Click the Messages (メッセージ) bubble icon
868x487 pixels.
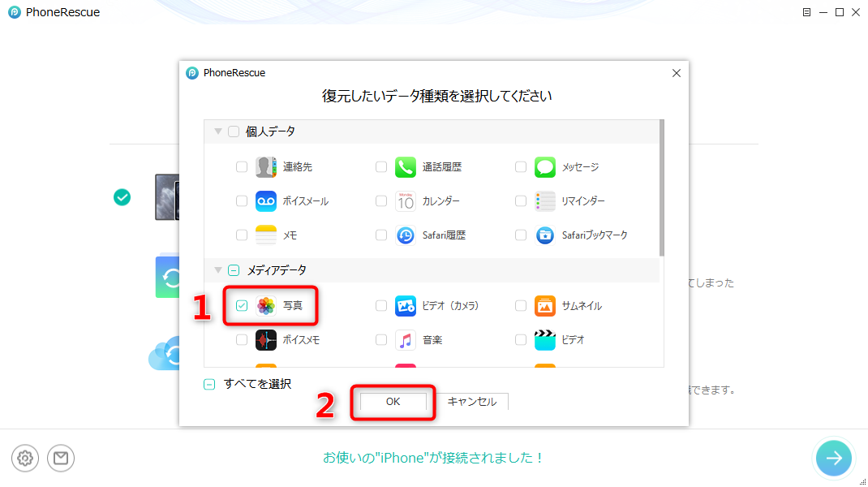click(544, 166)
